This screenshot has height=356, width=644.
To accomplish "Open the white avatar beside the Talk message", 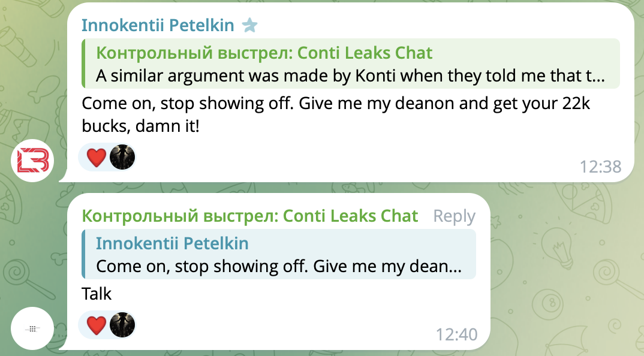I will point(33,328).
